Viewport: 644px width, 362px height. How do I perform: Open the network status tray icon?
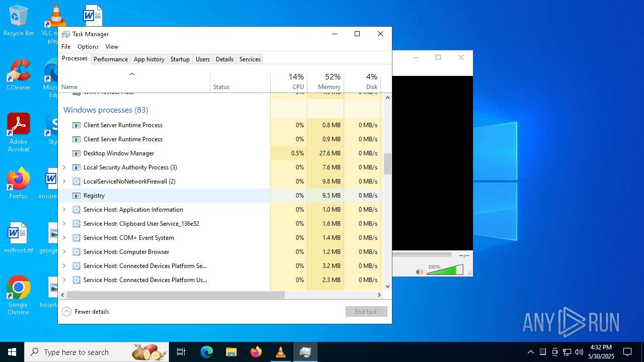tap(567, 352)
